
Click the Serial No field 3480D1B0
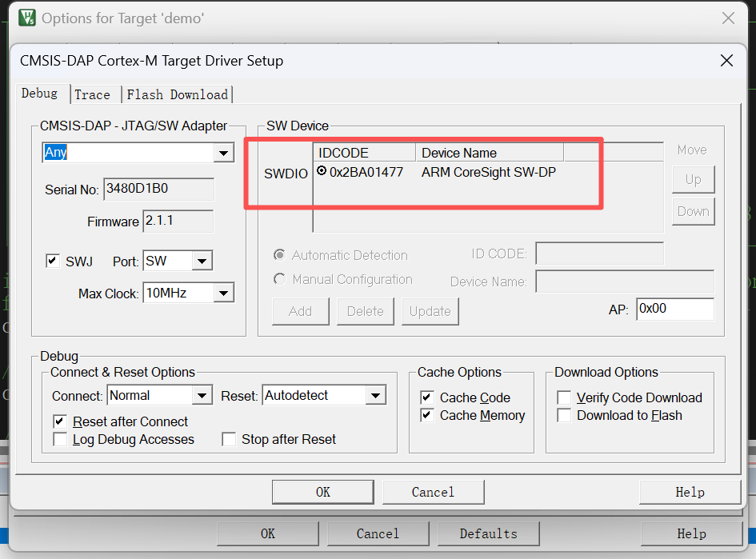(x=158, y=189)
